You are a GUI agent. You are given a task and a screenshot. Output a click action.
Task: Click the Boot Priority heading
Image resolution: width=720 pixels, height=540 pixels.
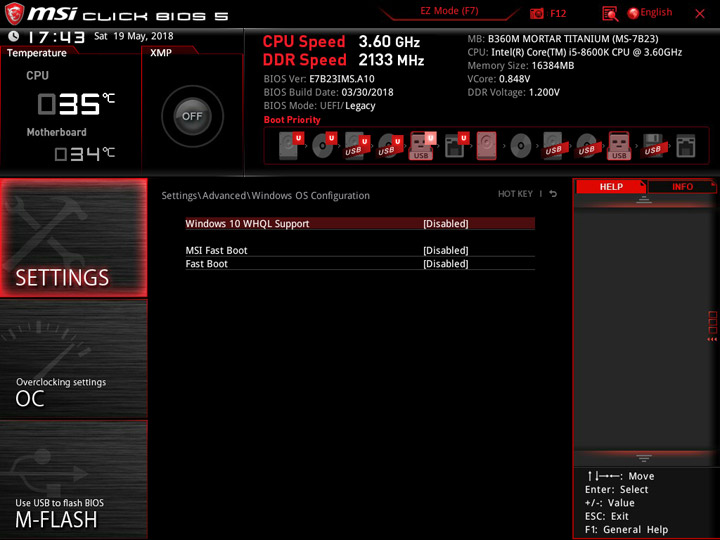point(292,120)
